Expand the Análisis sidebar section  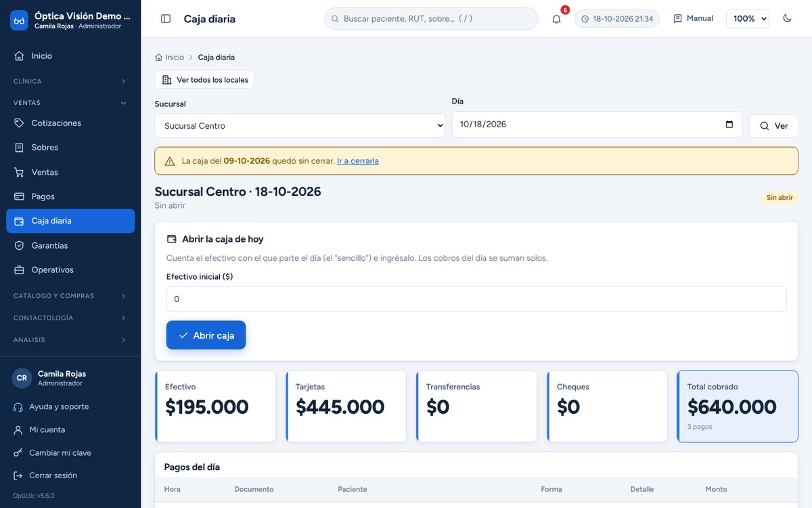click(x=70, y=340)
